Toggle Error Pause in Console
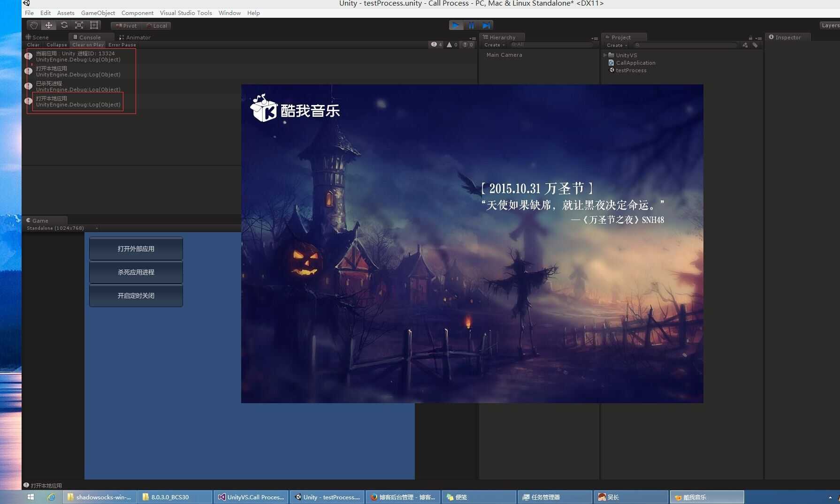The width and height of the screenshot is (840, 504). coord(122,45)
